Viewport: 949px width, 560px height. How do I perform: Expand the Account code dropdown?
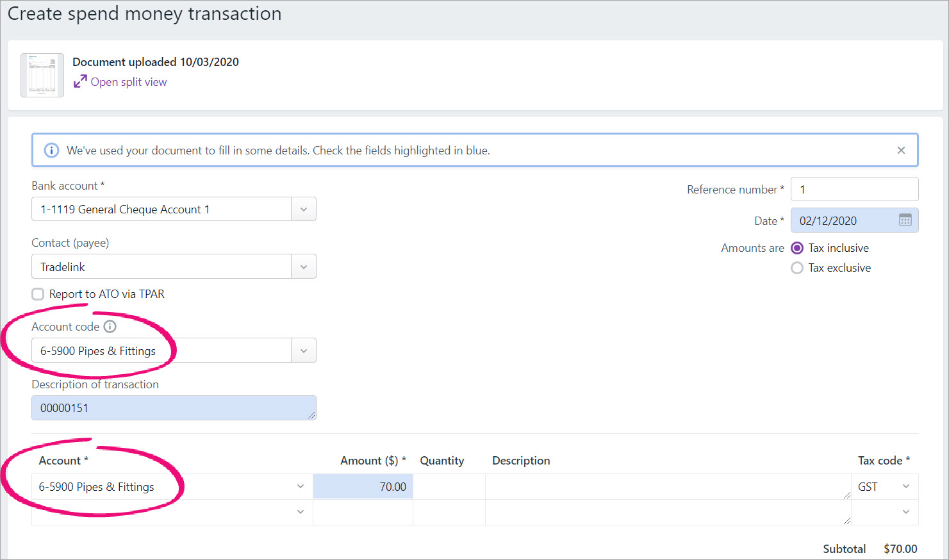pos(303,350)
